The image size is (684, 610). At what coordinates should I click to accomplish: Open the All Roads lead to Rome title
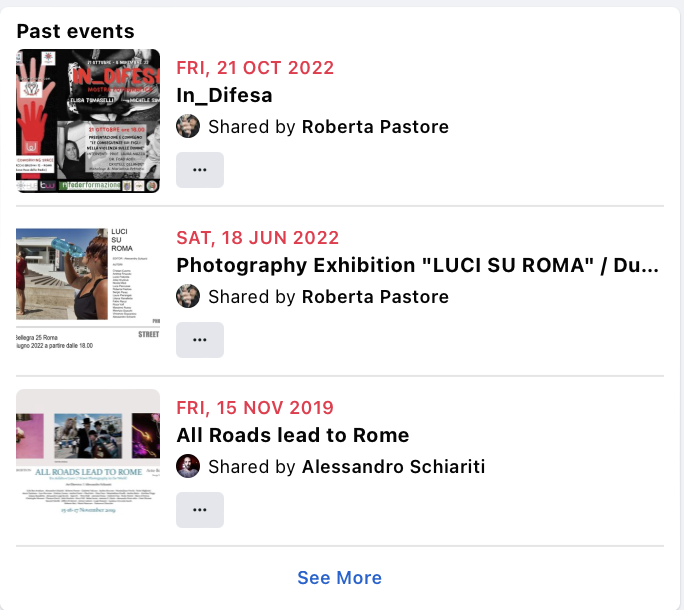pos(293,435)
